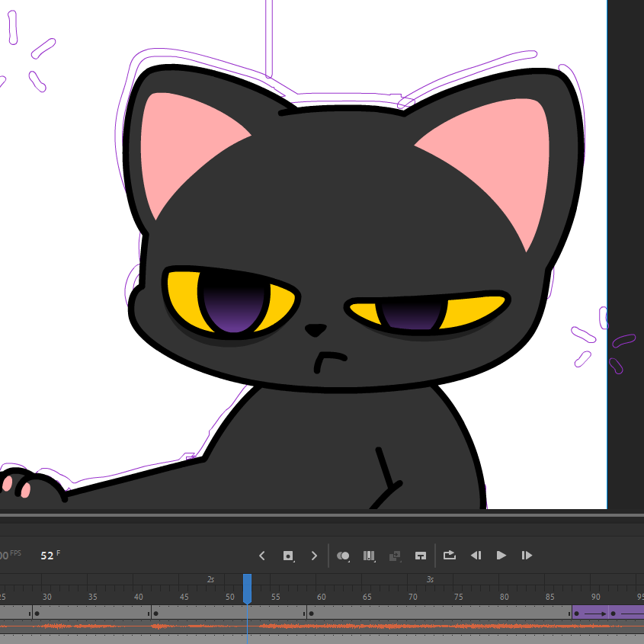
Task: Select the purple tween span keyframe
Action: click(577, 613)
